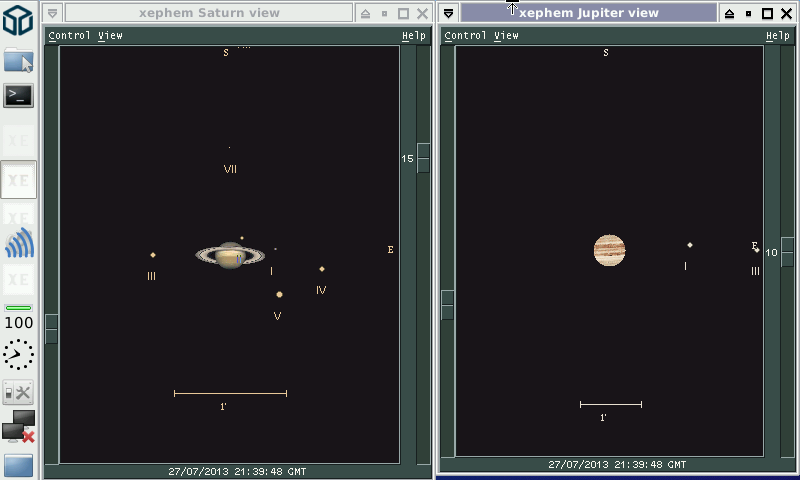Viewport: 800px width, 480px height.
Task: Open Help menu in Saturn view
Action: [413, 36]
